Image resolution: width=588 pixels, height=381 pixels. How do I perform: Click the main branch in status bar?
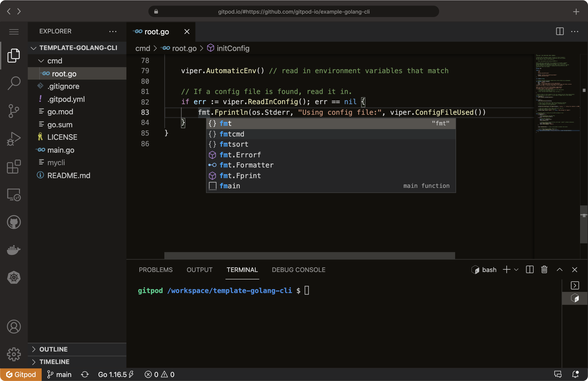[x=59, y=374]
